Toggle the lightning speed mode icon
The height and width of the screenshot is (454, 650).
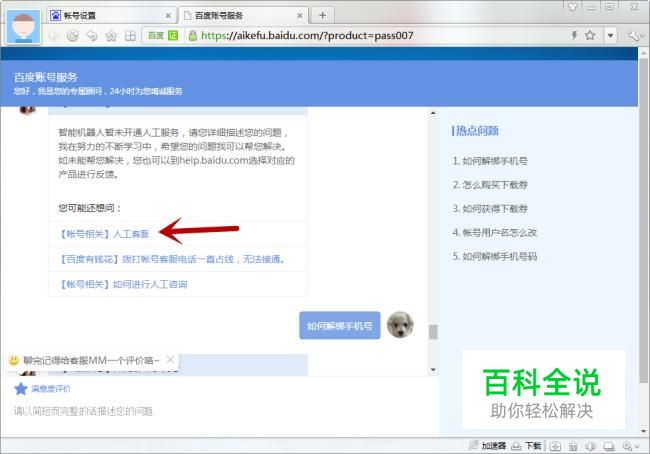coord(575,35)
